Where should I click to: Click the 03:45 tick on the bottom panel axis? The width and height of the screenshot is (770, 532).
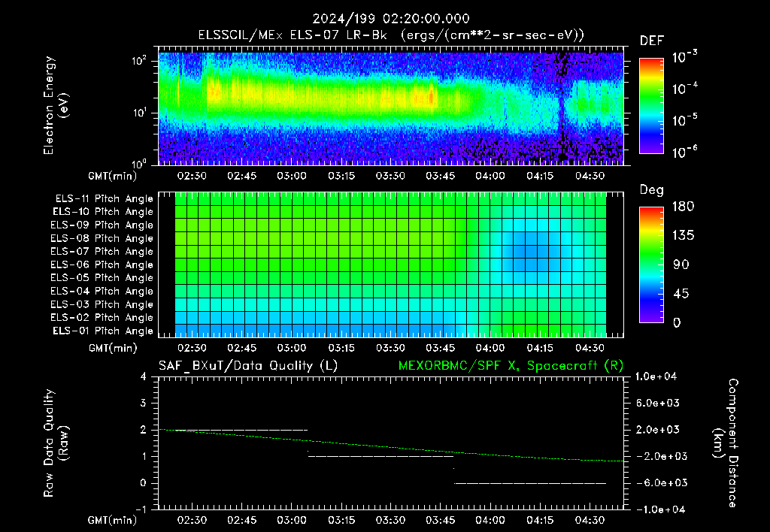tap(440, 520)
